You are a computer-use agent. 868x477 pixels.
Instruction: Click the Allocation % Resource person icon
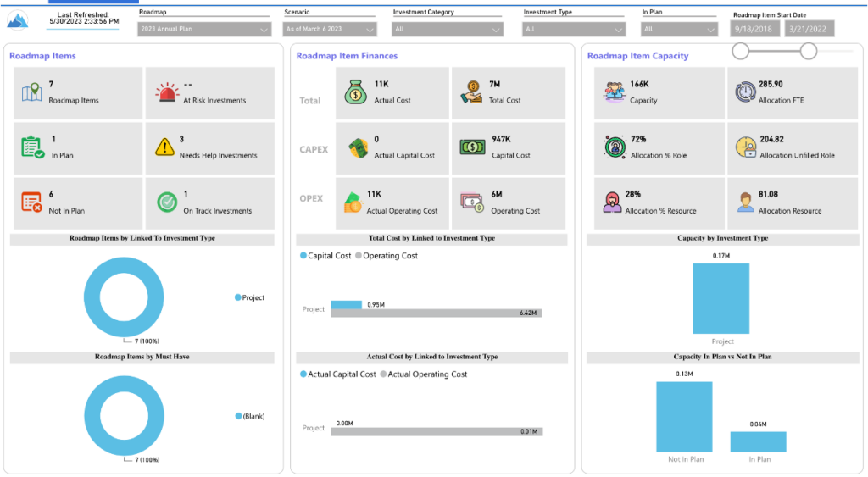point(612,202)
